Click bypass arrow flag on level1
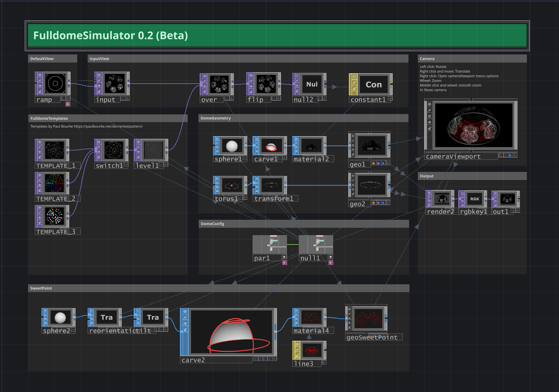Viewport: 559px width, 392px height. [139, 152]
